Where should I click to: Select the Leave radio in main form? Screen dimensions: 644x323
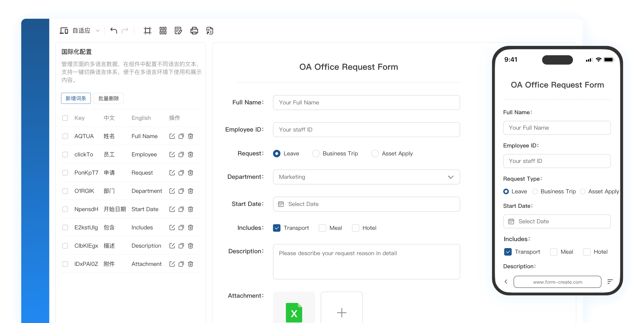coord(277,153)
